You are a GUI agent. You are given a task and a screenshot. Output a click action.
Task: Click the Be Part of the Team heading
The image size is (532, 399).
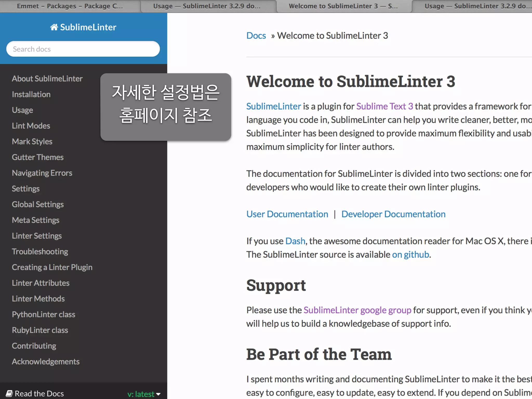pos(319,354)
